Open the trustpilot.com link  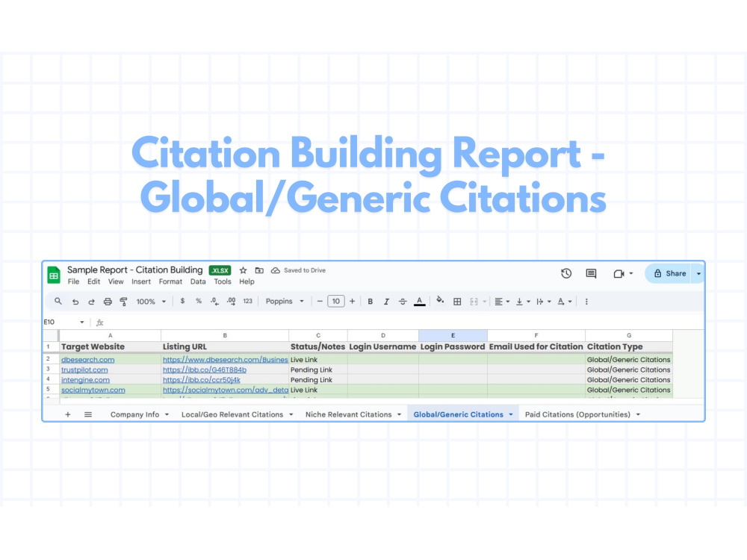tap(84, 370)
